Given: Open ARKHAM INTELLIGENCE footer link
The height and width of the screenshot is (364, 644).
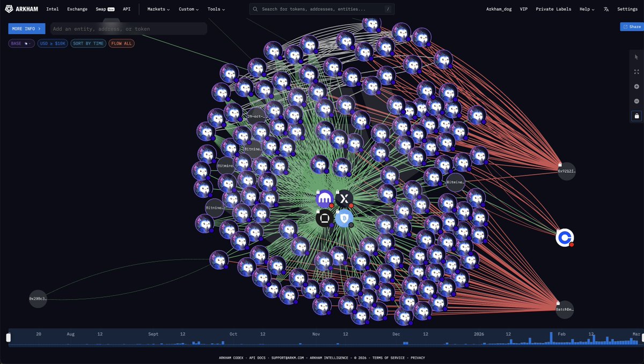Looking at the screenshot, I should tap(330, 358).
